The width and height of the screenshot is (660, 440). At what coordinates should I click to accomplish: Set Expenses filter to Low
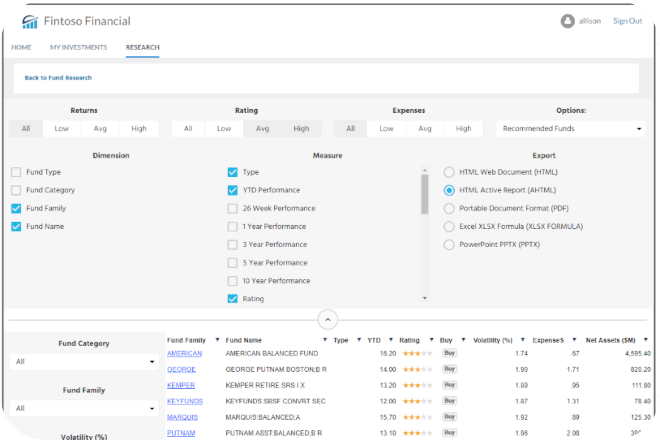coord(386,129)
